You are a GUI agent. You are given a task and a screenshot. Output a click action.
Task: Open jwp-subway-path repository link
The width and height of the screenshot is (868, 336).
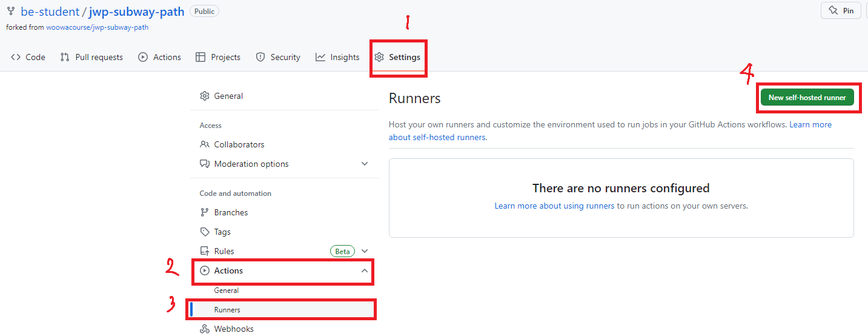136,12
